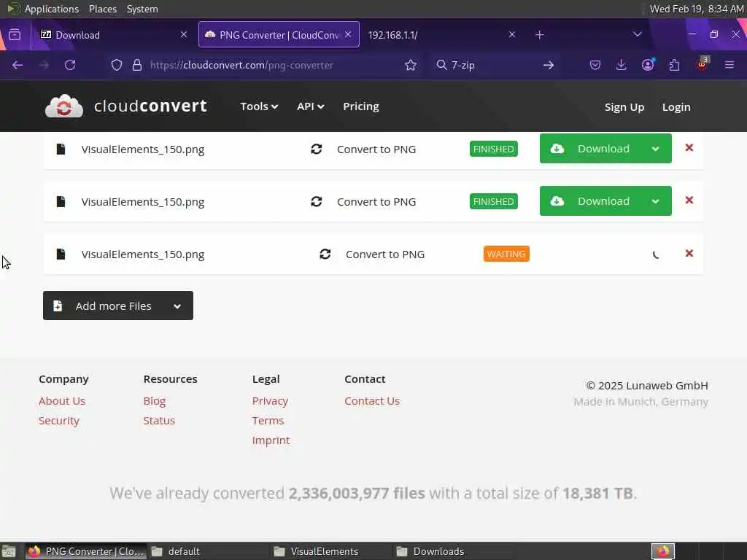Open the Places menu

coord(103,9)
